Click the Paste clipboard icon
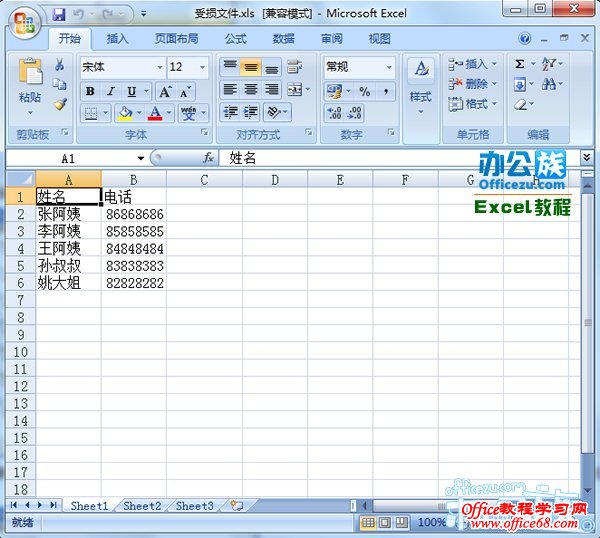 [30, 75]
